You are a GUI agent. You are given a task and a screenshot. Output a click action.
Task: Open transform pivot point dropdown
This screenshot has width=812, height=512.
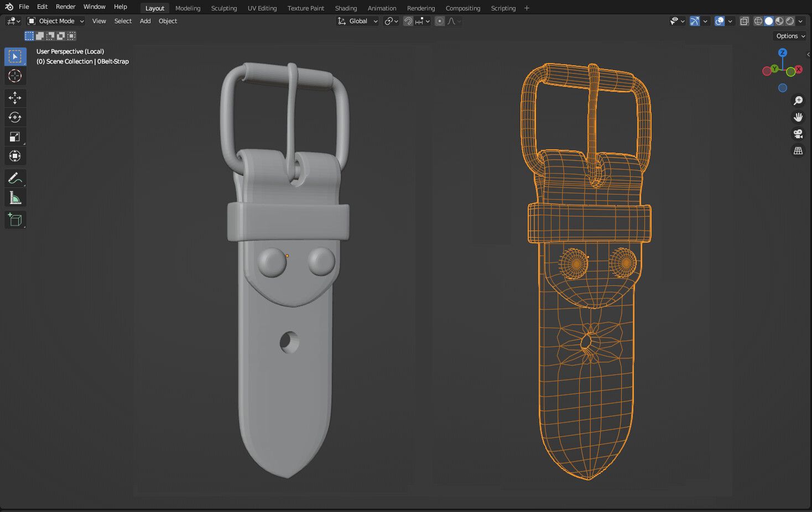click(392, 21)
